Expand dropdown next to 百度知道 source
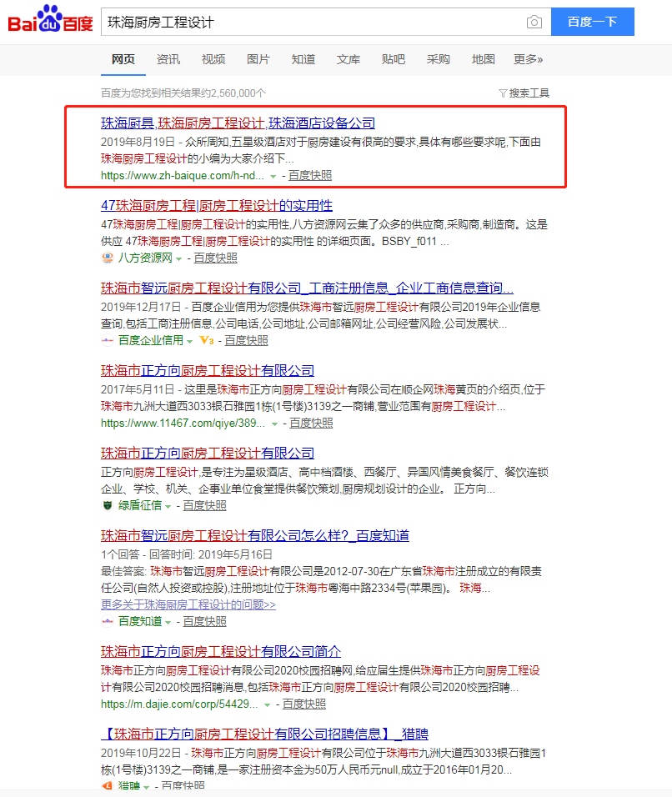 (x=168, y=622)
